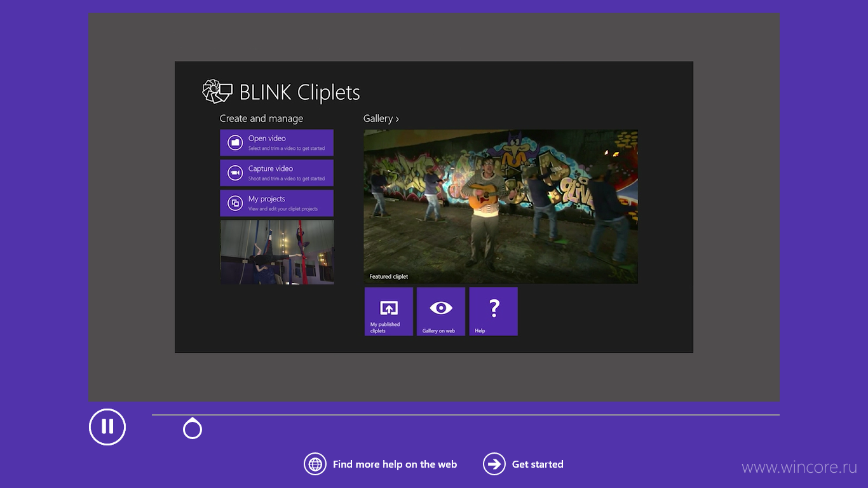Click the Open video folder icon

coord(235,143)
